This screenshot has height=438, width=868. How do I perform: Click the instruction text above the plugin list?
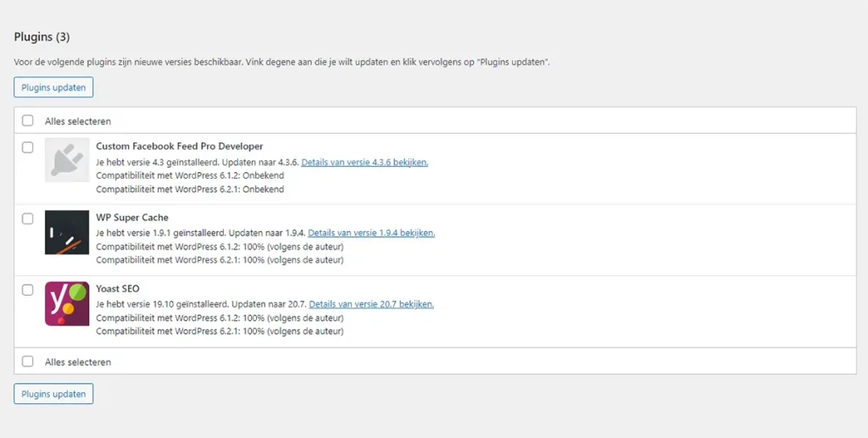point(281,63)
